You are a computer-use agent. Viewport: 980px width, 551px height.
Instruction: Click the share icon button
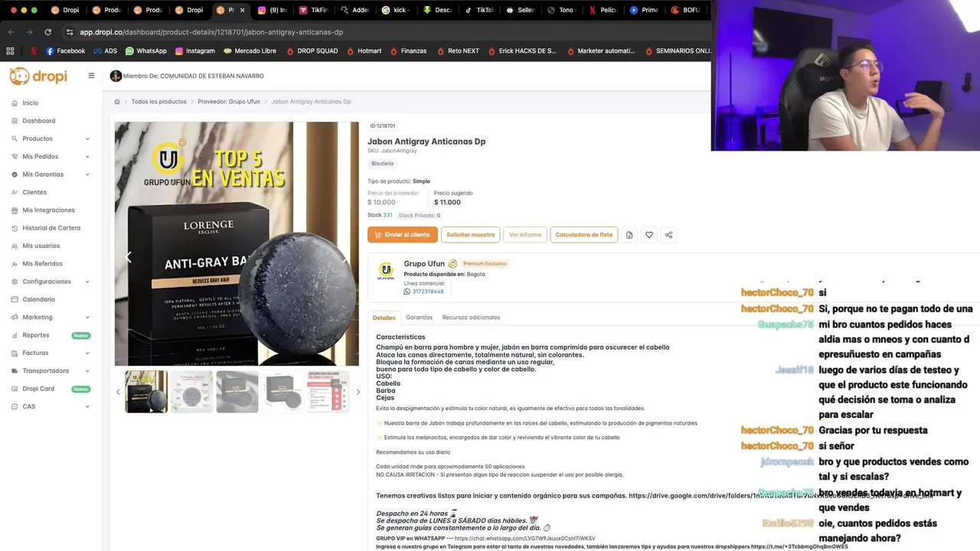click(x=668, y=235)
